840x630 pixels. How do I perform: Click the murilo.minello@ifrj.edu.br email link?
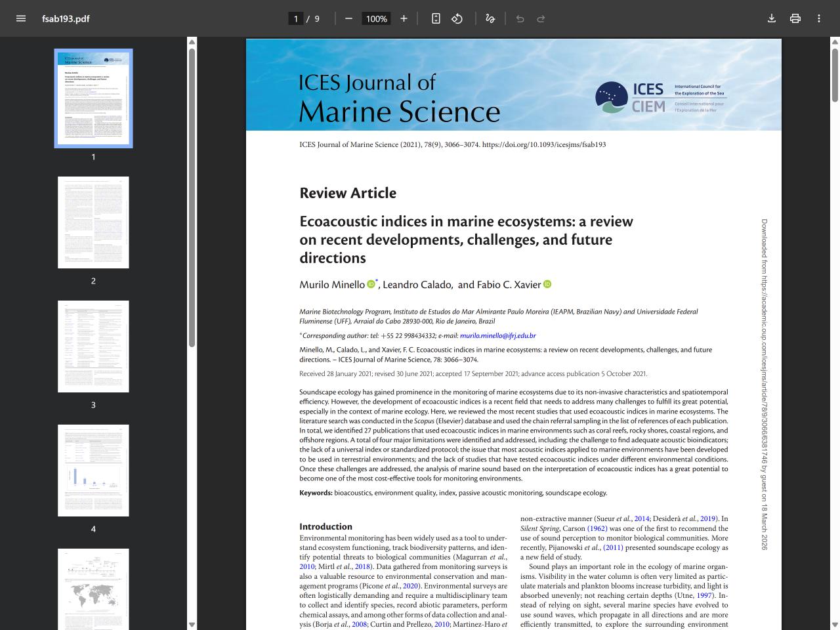497,335
